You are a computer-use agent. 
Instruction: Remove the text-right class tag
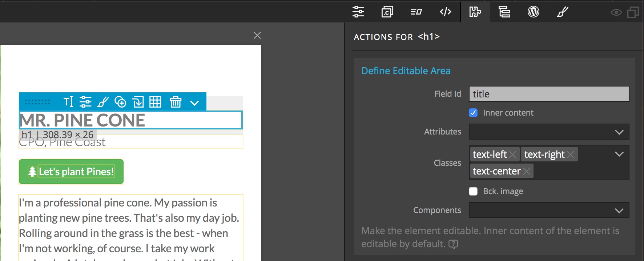coord(571,154)
